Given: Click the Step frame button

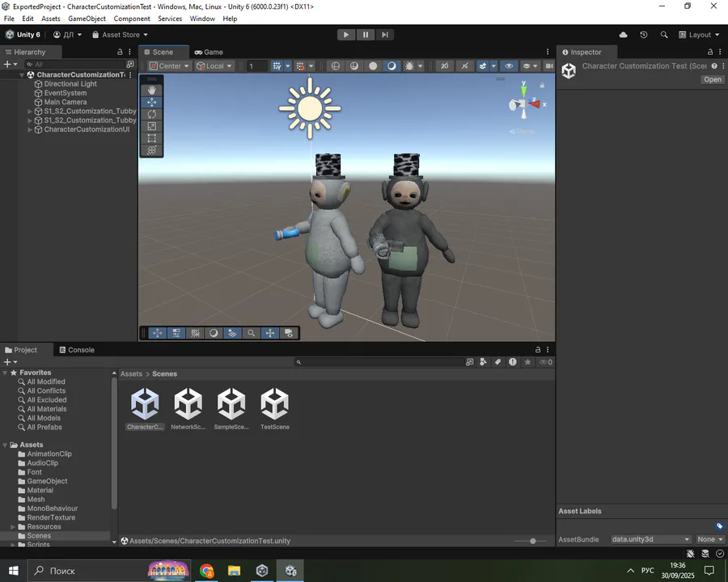Looking at the screenshot, I should click(x=385, y=35).
